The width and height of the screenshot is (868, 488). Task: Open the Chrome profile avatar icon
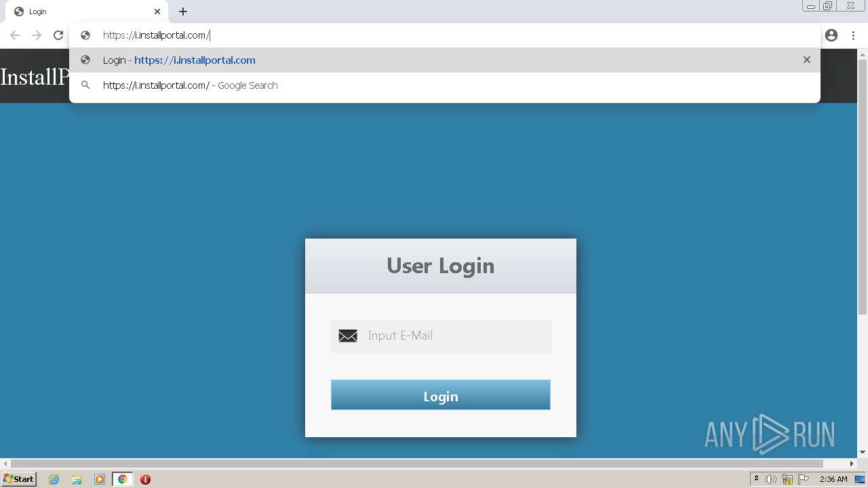coord(831,35)
